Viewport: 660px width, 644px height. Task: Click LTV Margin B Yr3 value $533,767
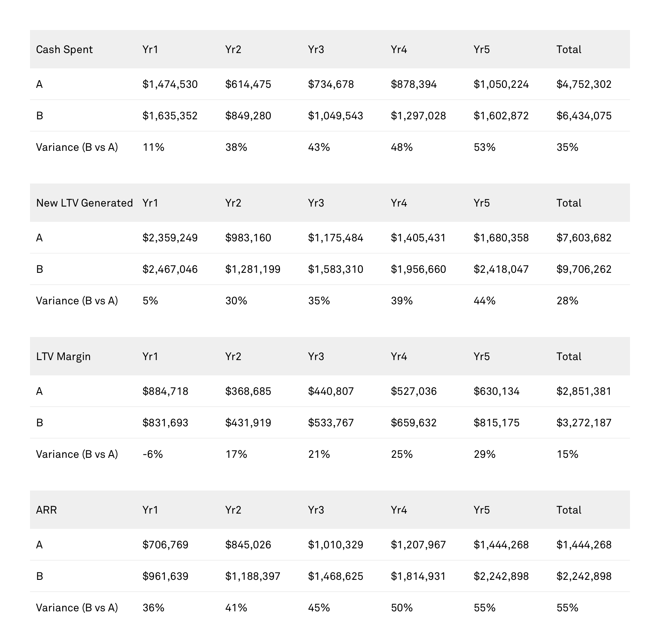tap(331, 423)
